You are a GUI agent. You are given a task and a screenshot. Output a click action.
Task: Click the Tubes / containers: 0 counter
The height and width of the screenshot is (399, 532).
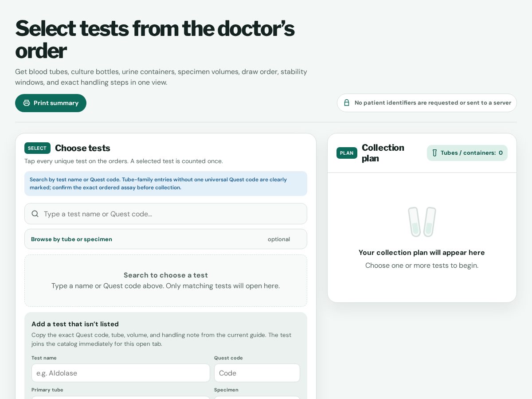point(467,153)
